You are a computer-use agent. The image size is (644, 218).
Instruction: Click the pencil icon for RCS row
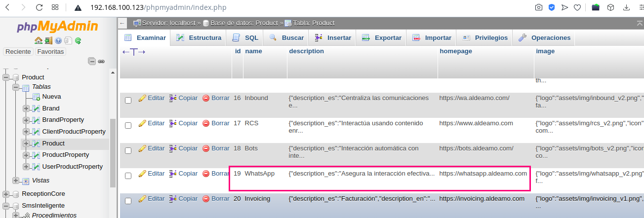tap(142, 123)
